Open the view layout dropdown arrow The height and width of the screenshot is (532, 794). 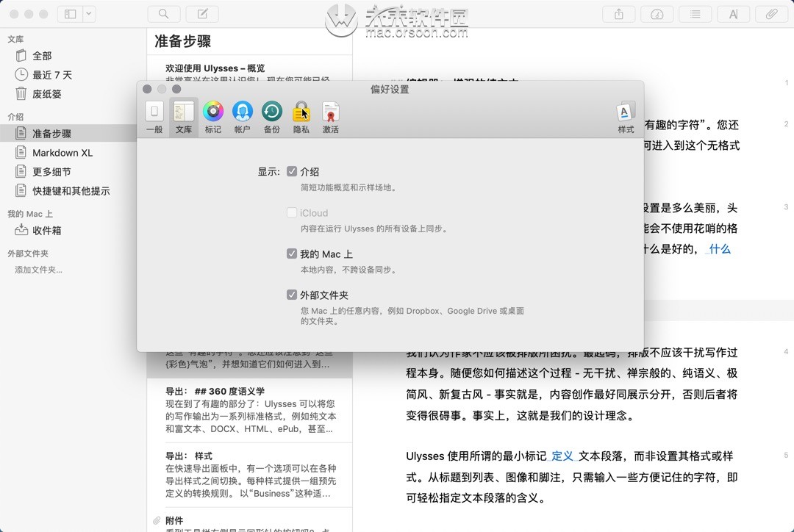click(x=89, y=14)
